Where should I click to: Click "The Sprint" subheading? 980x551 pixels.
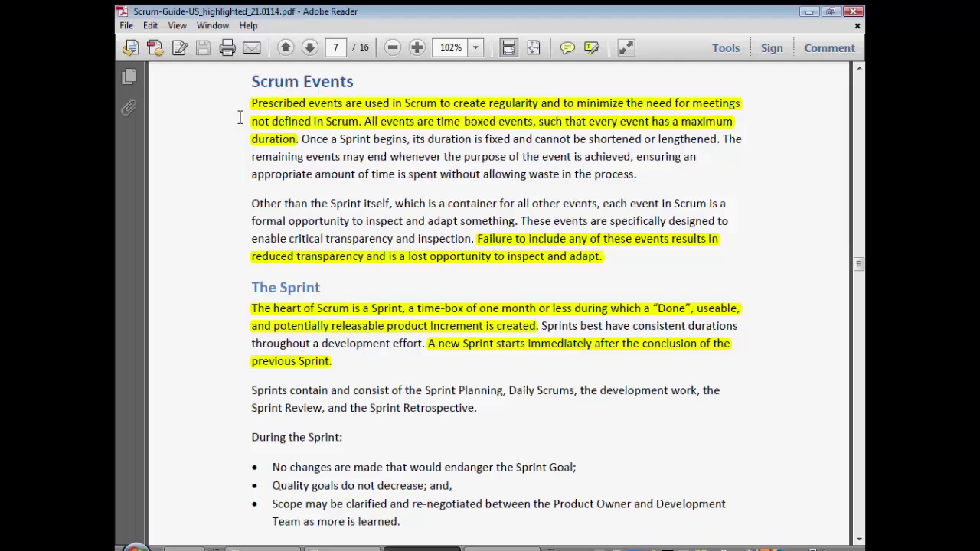(x=286, y=287)
